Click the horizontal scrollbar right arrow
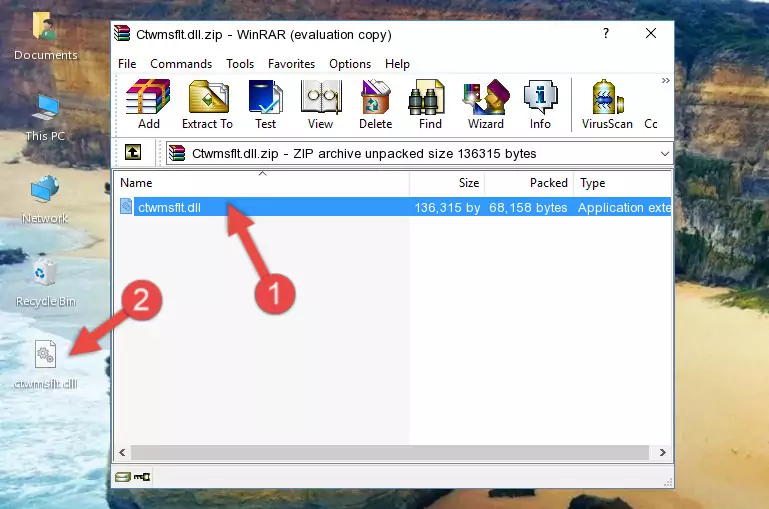 coord(663,452)
